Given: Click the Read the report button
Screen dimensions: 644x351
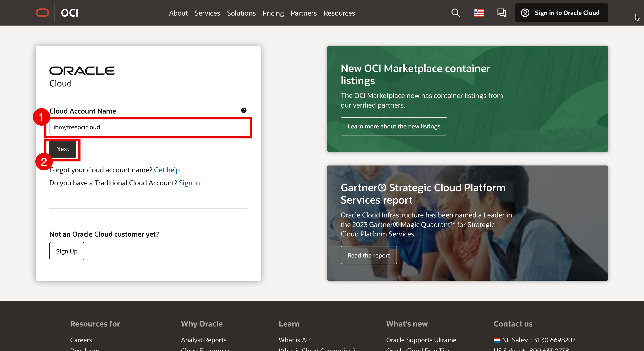Looking at the screenshot, I should (368, 255).
